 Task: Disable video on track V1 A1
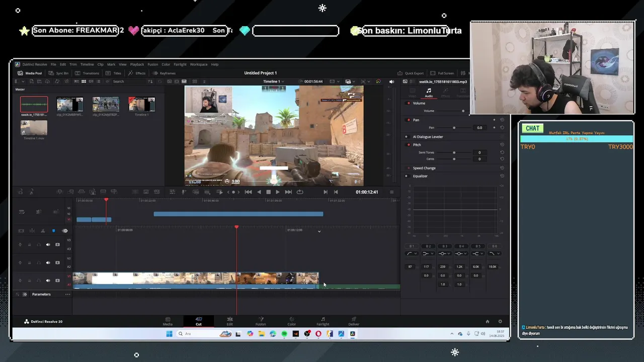coord(57,281)
